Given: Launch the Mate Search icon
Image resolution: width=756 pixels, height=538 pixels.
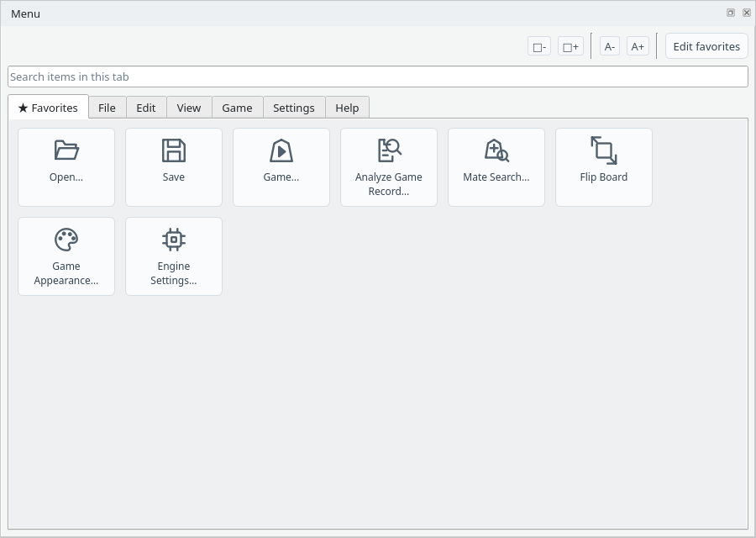Looking at the screenshot, I should tap(496, 150).
